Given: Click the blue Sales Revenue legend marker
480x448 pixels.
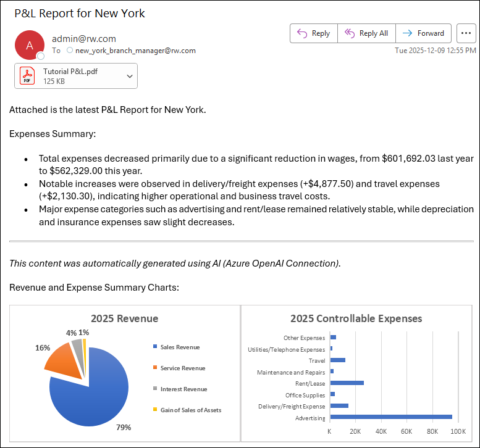Looking at the screenshot, I should point(155,347).
